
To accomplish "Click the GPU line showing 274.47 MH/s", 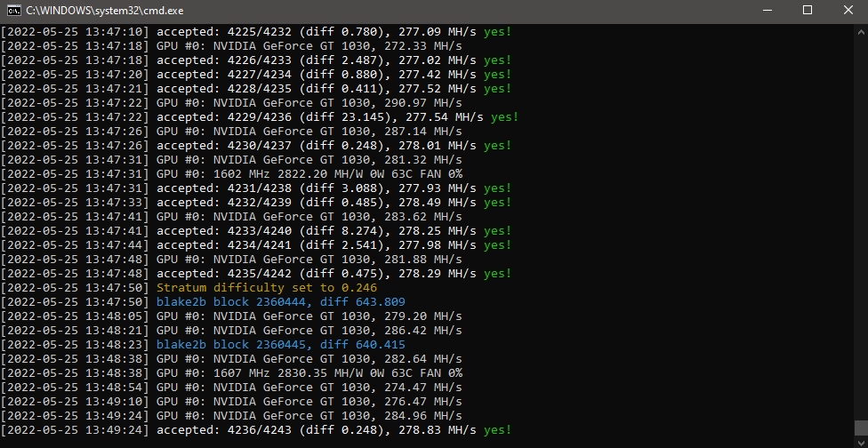I will 231,388.
